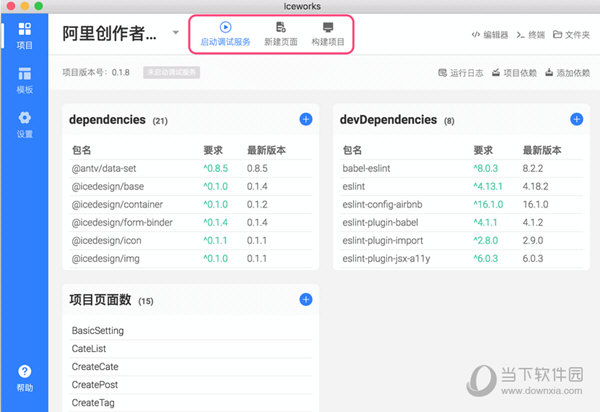Open 项目依赖 project dependencies
Screen dimensions: 600x412
click(x=514, y=73)
